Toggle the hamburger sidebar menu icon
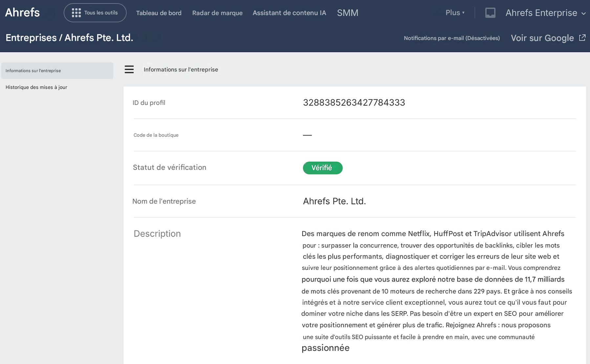The height and width of the screenshot is (364, 590). (129, 70)
